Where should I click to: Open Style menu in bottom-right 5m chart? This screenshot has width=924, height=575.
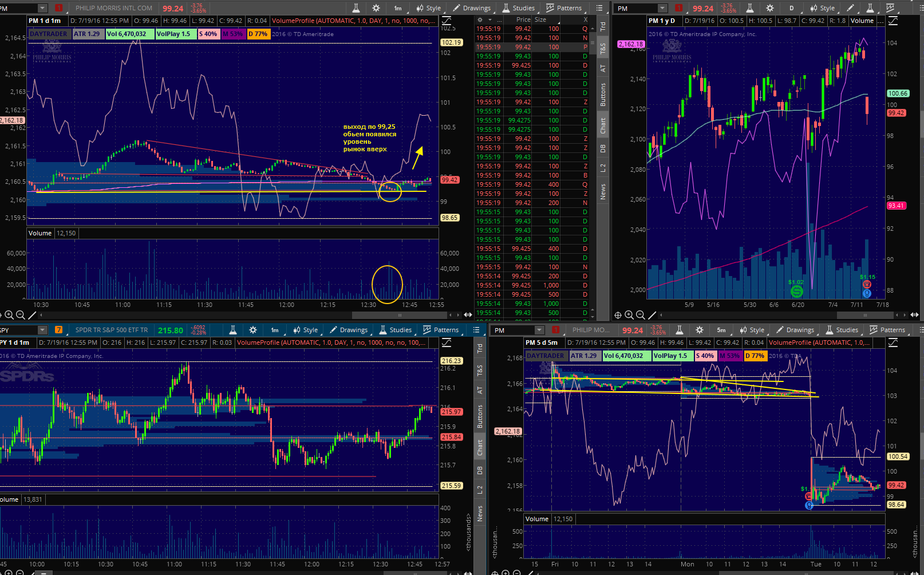(x=752, y=330)
